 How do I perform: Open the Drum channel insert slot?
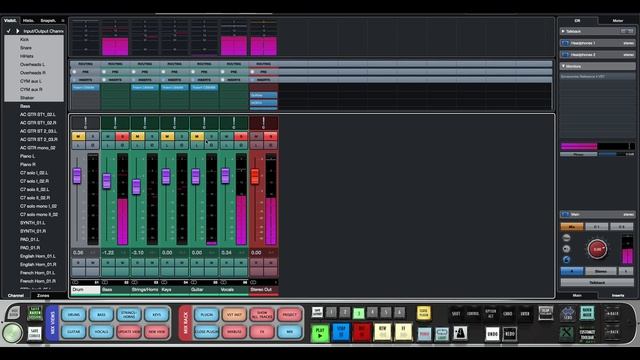pos(86,88)
